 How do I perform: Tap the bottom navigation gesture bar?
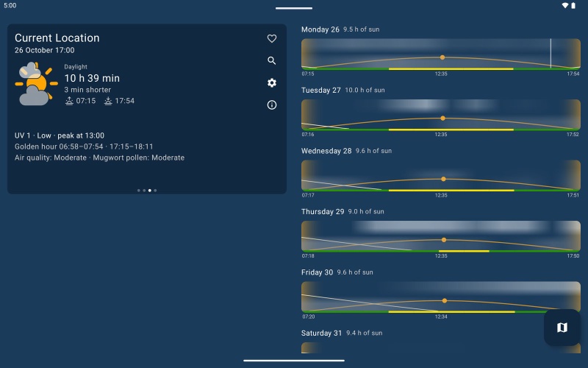(x=293, y=361)
